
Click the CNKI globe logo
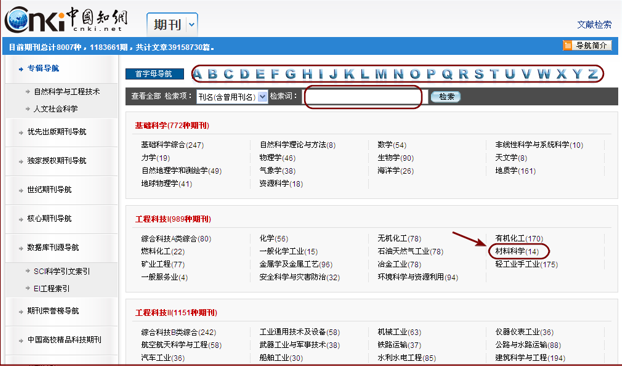tap(66, 20)
